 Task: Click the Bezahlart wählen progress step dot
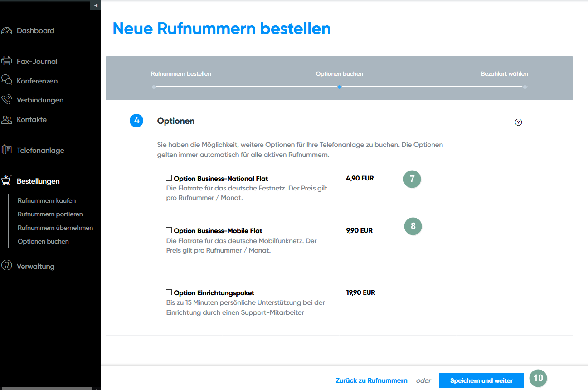(x=525, y=87)
